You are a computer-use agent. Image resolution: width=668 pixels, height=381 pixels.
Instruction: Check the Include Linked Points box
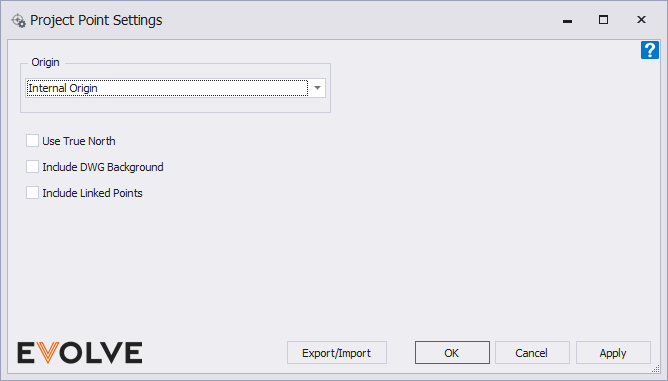coord(32,193)
